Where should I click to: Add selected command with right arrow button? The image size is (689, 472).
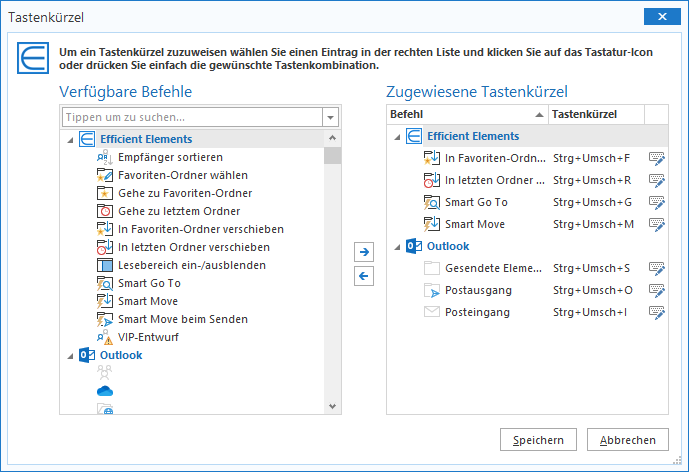click(x=364, y=252)
